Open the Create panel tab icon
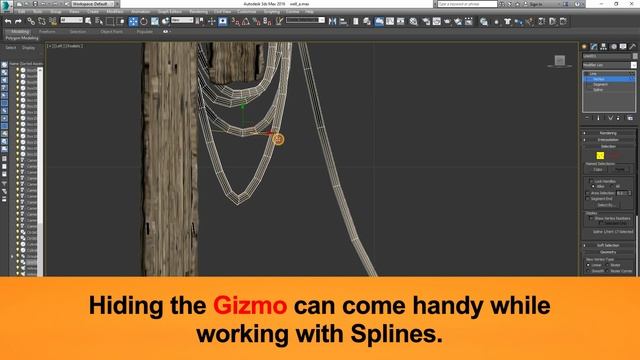The height and width of the screenshot is (360, 640). (584, 47)
